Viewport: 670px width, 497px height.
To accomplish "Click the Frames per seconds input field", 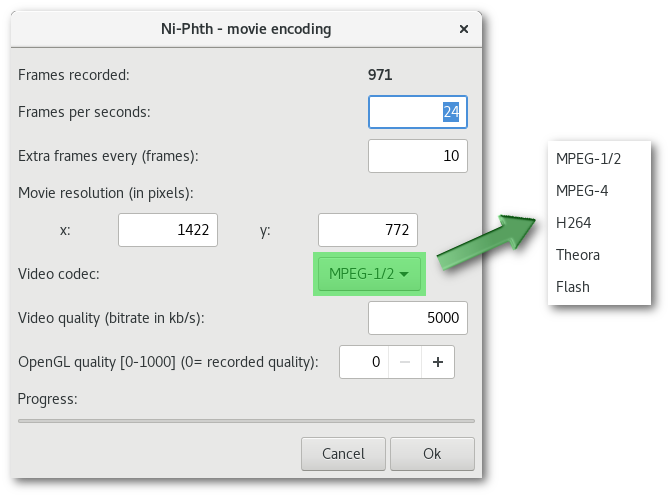I will (x=417, y=112).
